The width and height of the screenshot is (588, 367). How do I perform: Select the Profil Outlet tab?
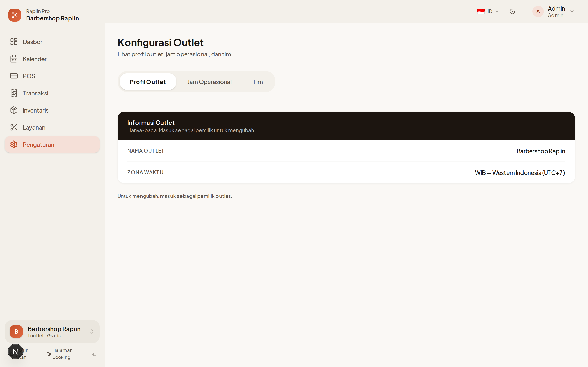(148, 82)
